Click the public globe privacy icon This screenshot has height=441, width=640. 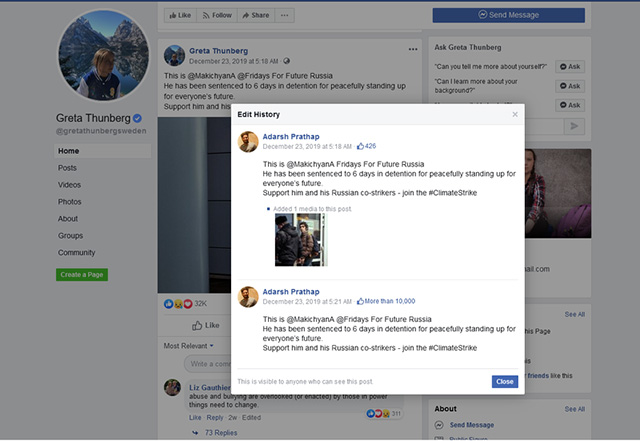coord(287,61)
